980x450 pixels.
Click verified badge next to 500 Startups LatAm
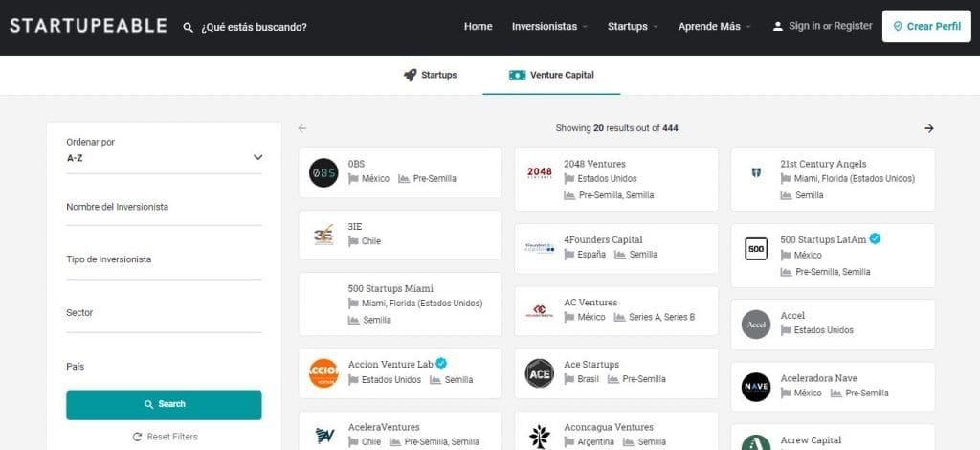pyautogui.click(x=875, y=238)
